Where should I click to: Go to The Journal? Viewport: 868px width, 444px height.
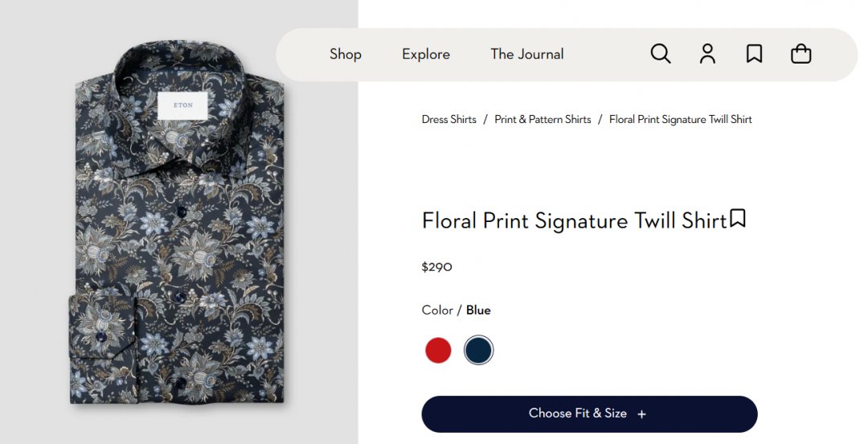pos(527,54)
